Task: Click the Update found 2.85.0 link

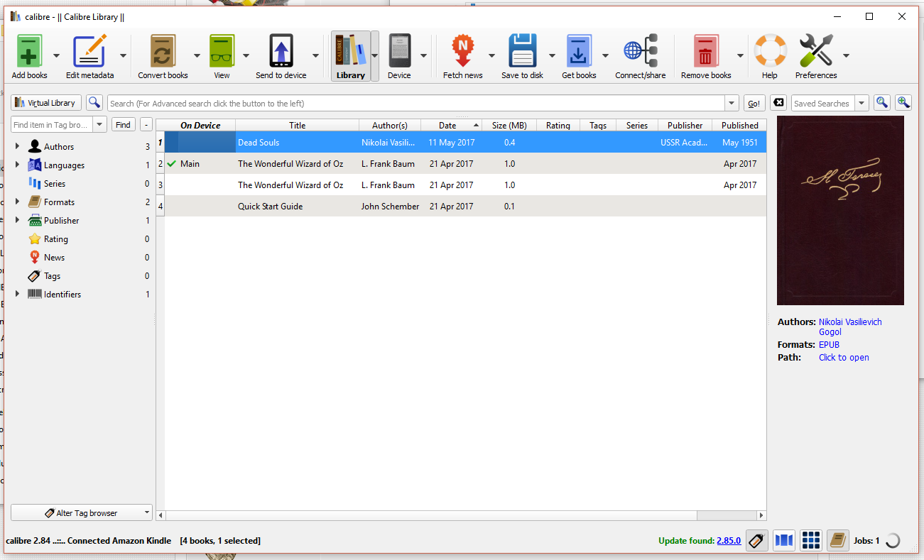Action: coord(728,540)
